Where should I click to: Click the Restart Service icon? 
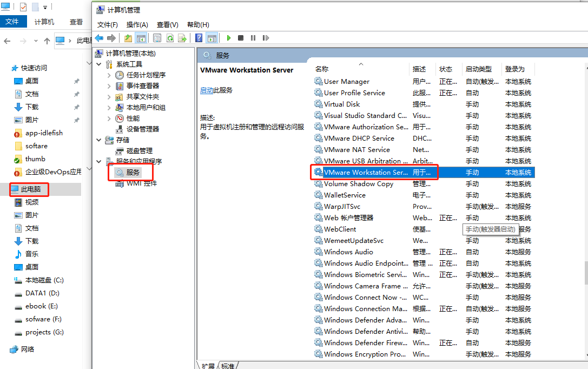(x=266, y=38)
